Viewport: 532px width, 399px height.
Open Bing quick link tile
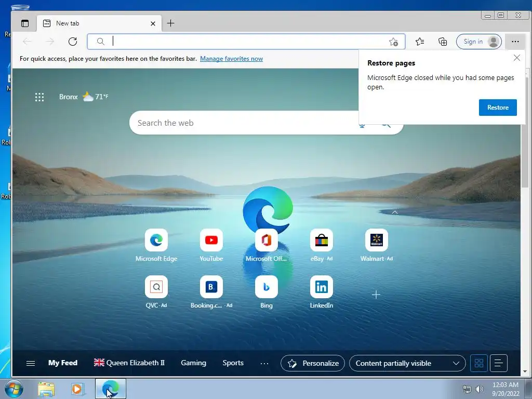[267, 292]
